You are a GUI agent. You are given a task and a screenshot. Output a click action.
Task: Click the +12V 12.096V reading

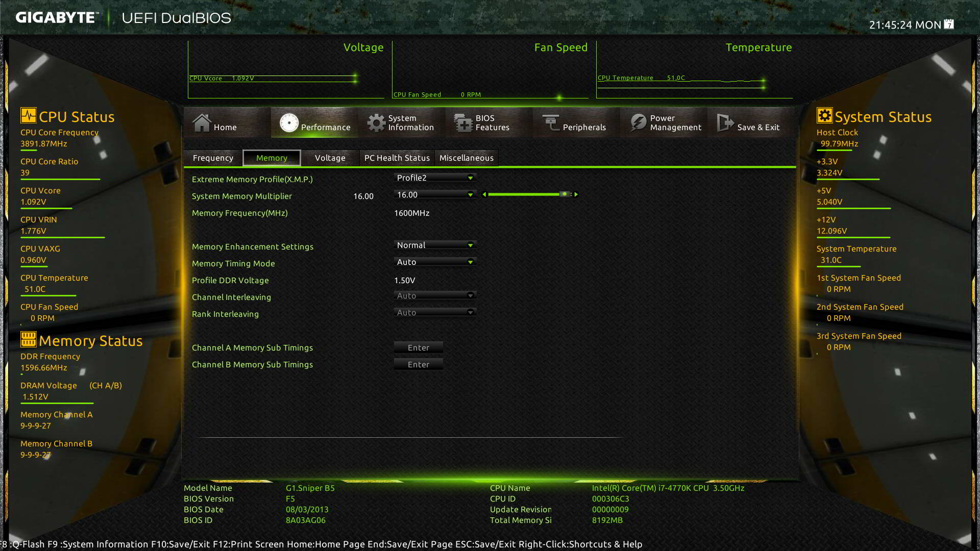point(831,231)
